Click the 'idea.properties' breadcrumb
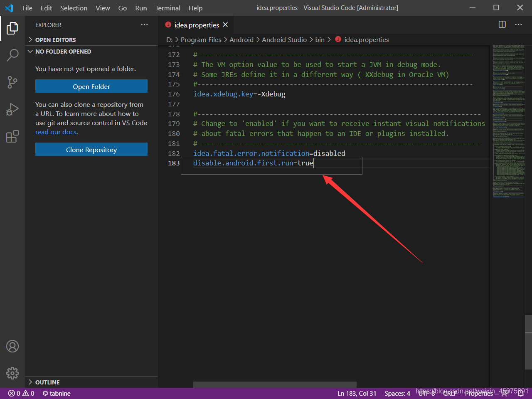The image size is (532, 399). tap(367, 39)
